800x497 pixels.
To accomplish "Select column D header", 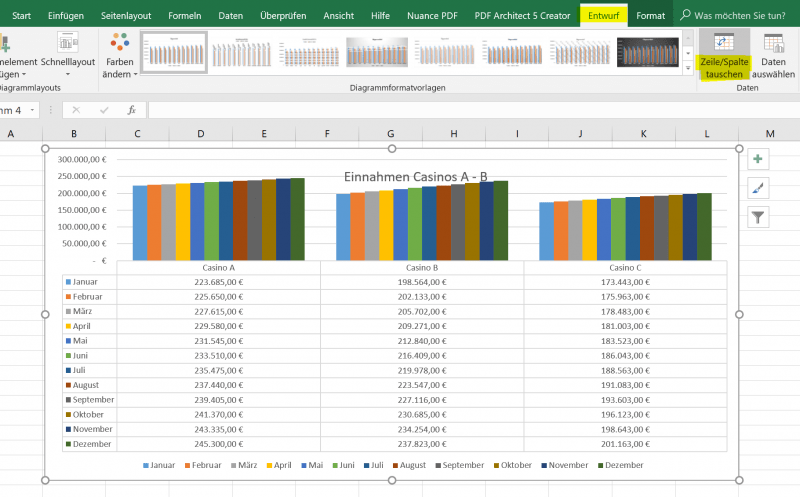I will point(201,134).
